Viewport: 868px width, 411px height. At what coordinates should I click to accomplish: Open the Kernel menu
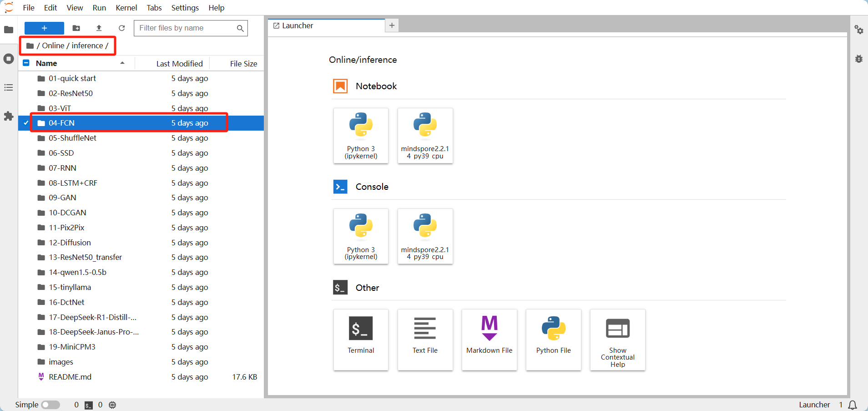pos(126,8)
